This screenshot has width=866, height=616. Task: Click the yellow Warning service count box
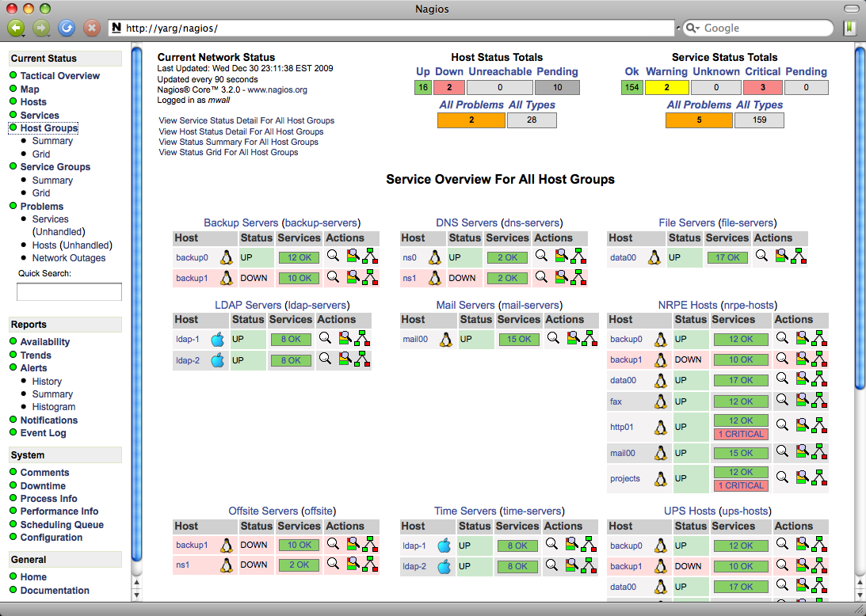click(x=666, y=88)
